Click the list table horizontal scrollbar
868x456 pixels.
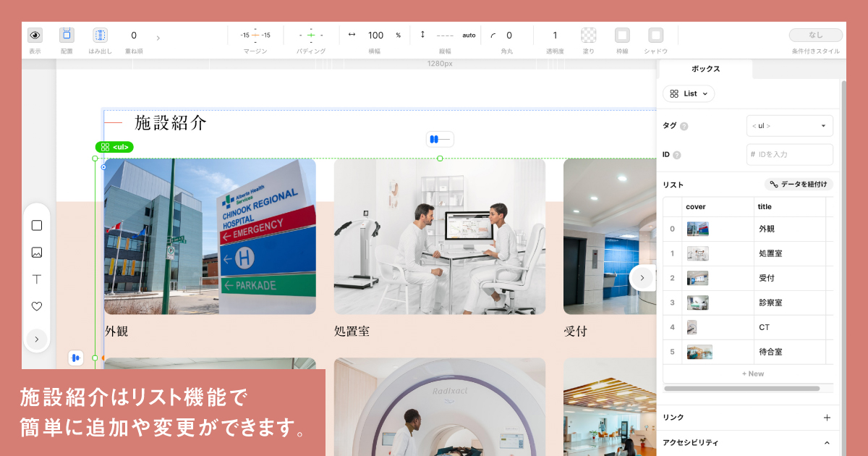click(742, 389)
